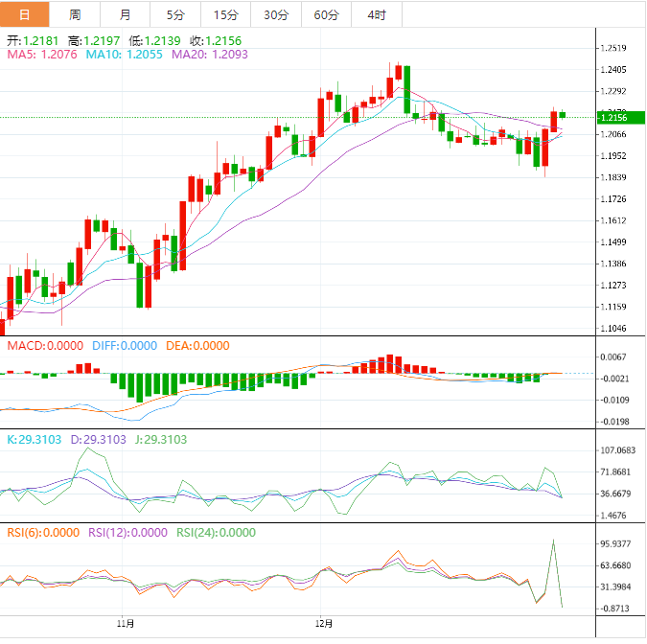This screenshot has width=647, height=644.
Task: Switch to the 周 weekly tab
Action: pos(75,14)
